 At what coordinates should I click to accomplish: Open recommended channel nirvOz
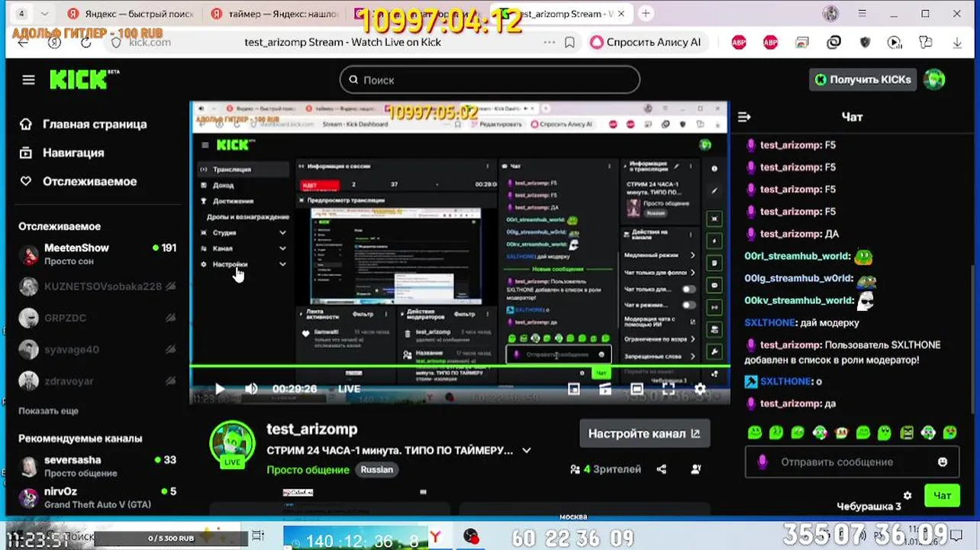click(97, 498)
